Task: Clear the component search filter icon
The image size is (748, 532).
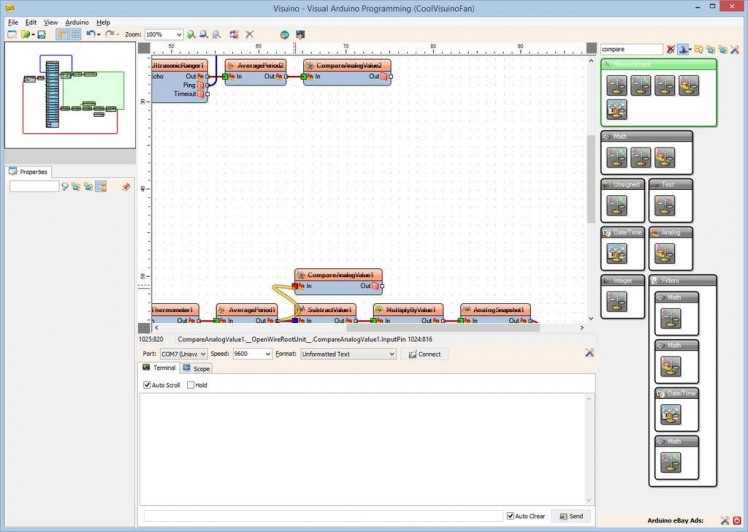Action: click(x=671, y=49)
